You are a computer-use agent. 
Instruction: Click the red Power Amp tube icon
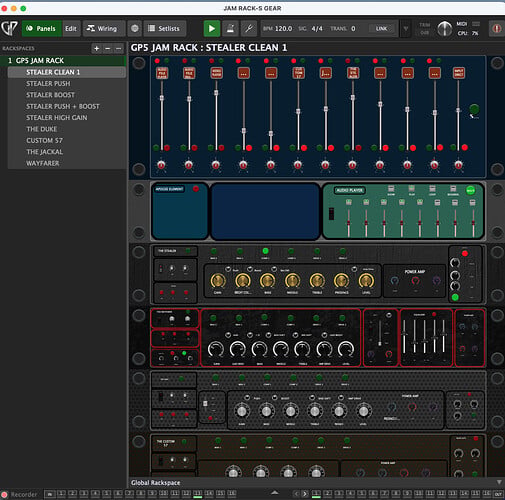click(x=415, y=281)
